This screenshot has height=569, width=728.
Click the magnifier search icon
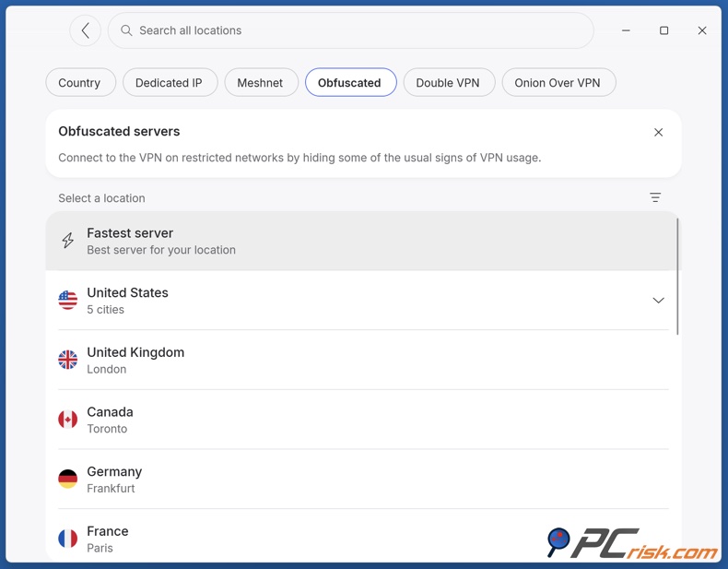pos(126,30)
